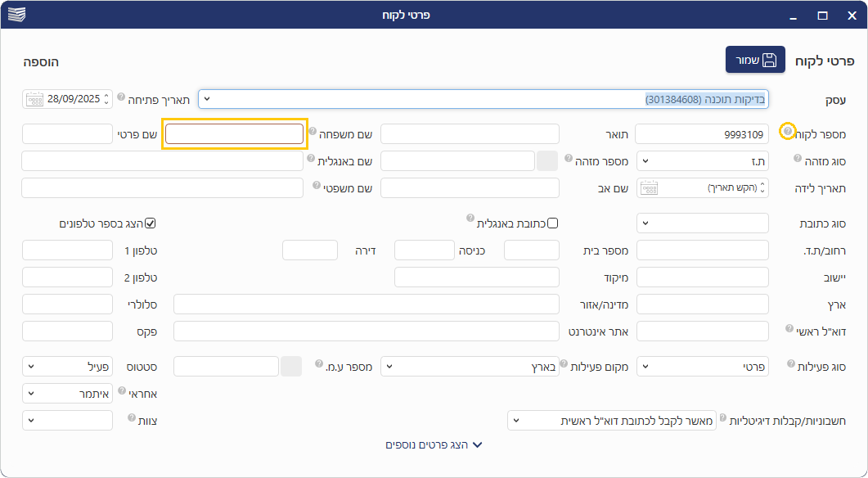Click into the שם משפחה input field
The image size is (868, 478).
(234, 133)
